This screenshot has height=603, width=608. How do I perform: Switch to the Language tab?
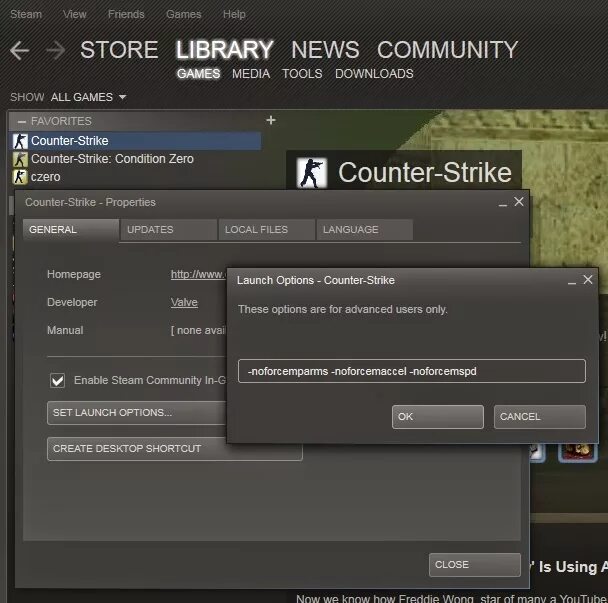pos(364,230)
